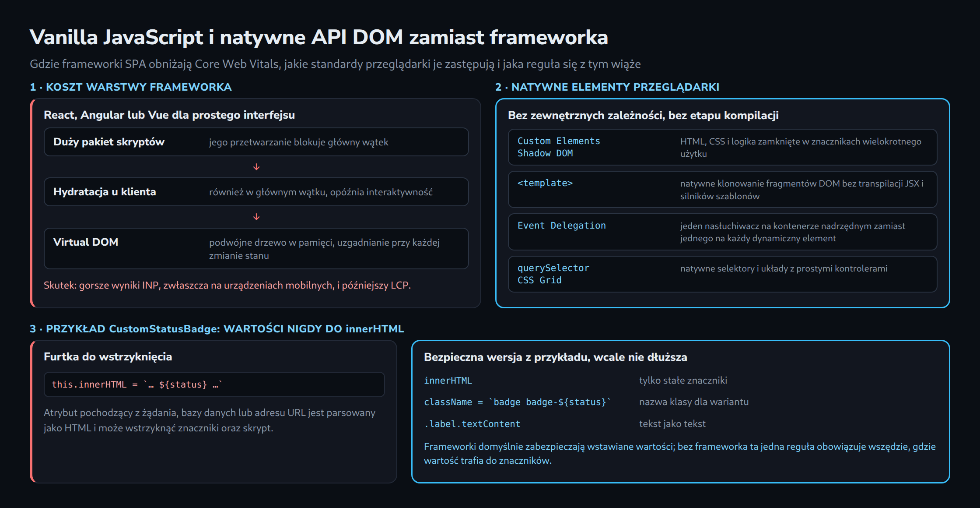980x508 pixels.
Task: Click 'tekst jako tekst' description
Action: (x=672, y=423)
